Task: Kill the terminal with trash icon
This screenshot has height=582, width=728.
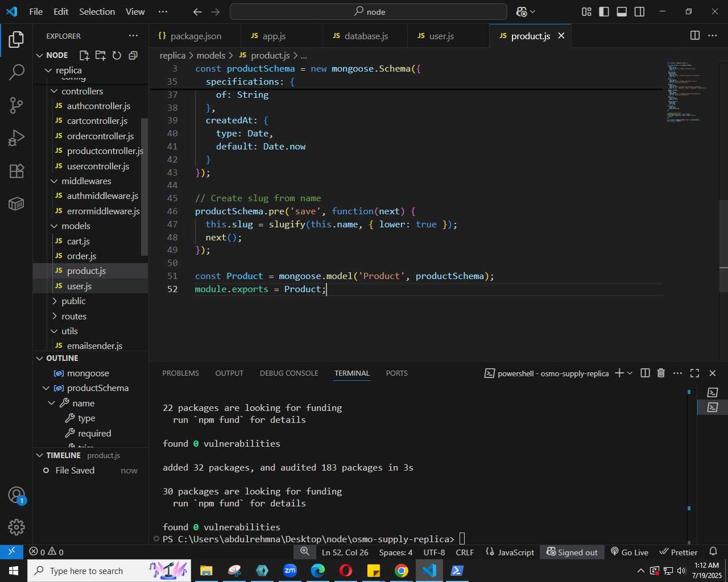Action: (x=661, y=373)
